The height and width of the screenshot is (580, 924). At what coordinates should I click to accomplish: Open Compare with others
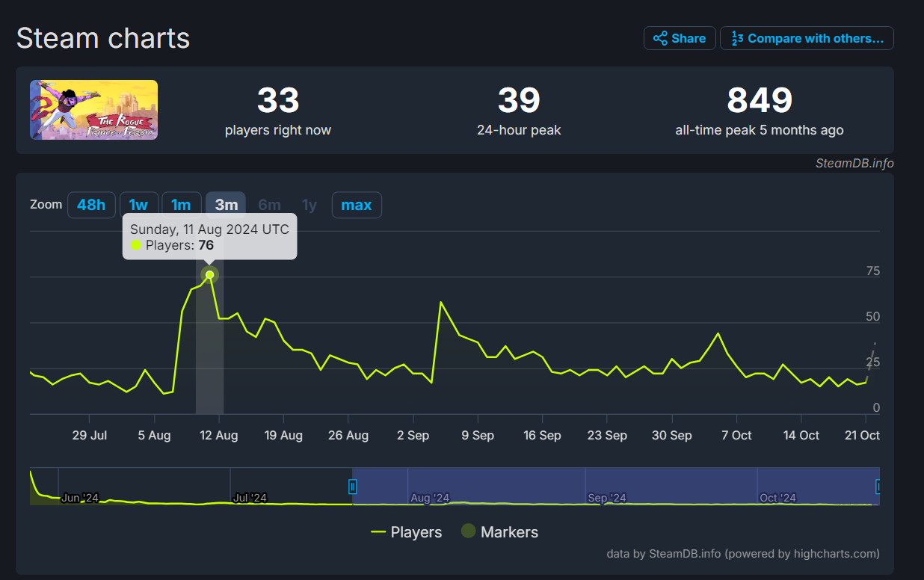807,38
